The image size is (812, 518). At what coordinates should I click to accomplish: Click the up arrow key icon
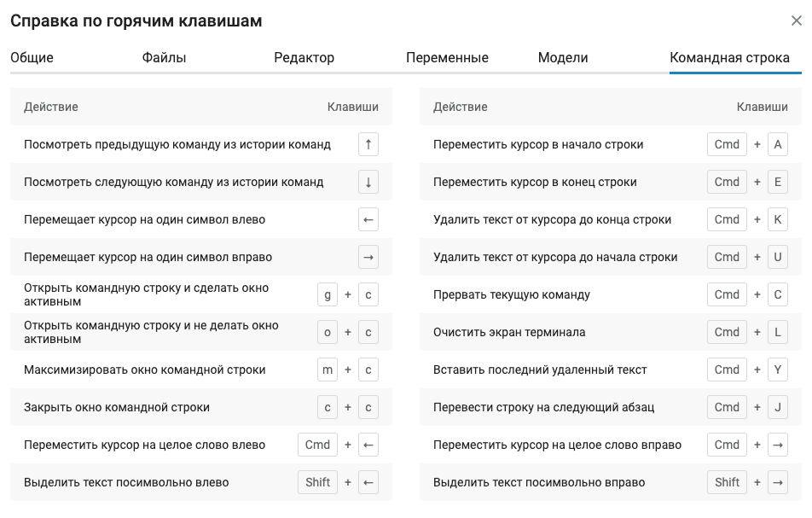(x=368, y=144)
